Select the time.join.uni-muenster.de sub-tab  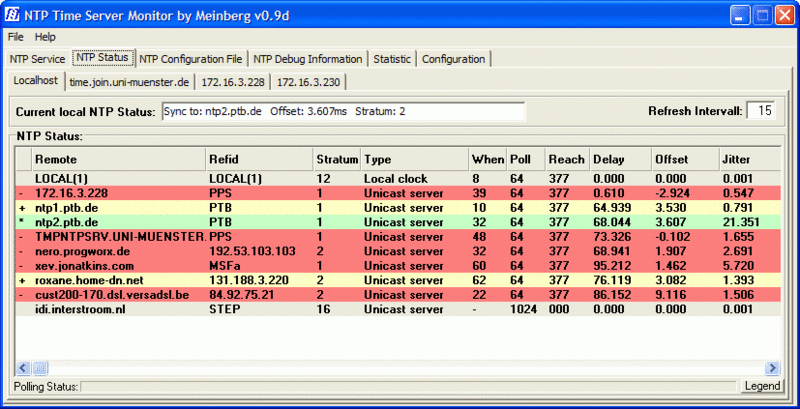(130, 82)
